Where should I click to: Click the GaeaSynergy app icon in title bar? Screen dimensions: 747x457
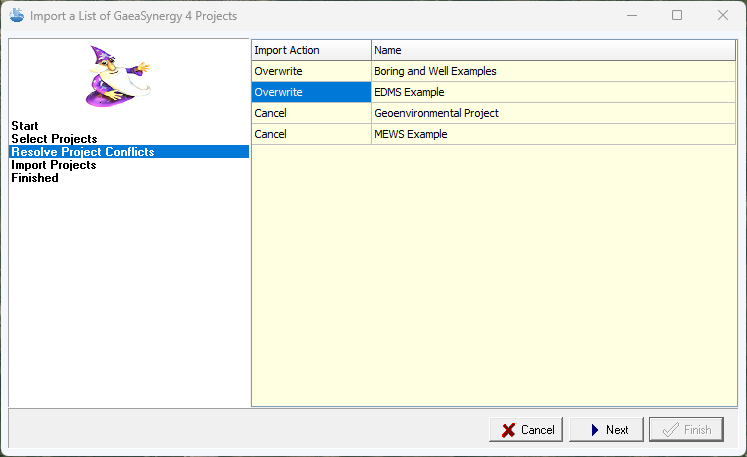coord(17,15)
